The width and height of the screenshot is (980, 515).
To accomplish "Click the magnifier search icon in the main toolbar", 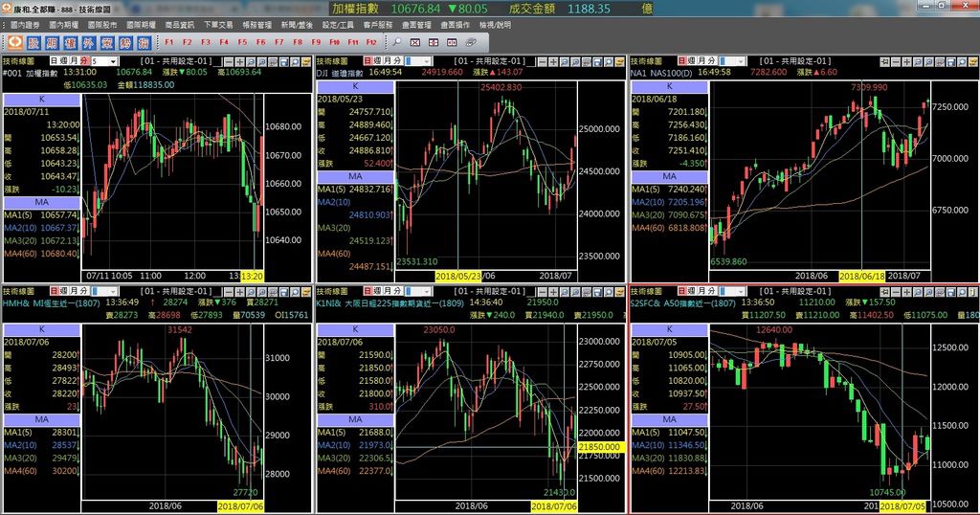I will [396, 42].
